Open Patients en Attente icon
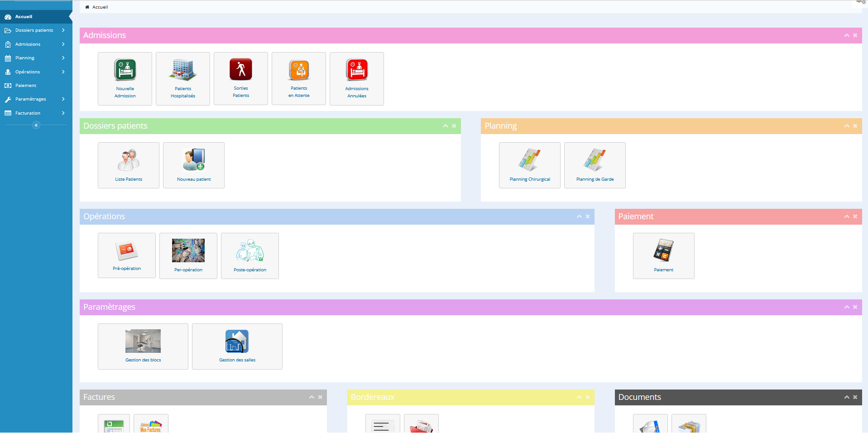868x433 pixels. tap(299, 70)
